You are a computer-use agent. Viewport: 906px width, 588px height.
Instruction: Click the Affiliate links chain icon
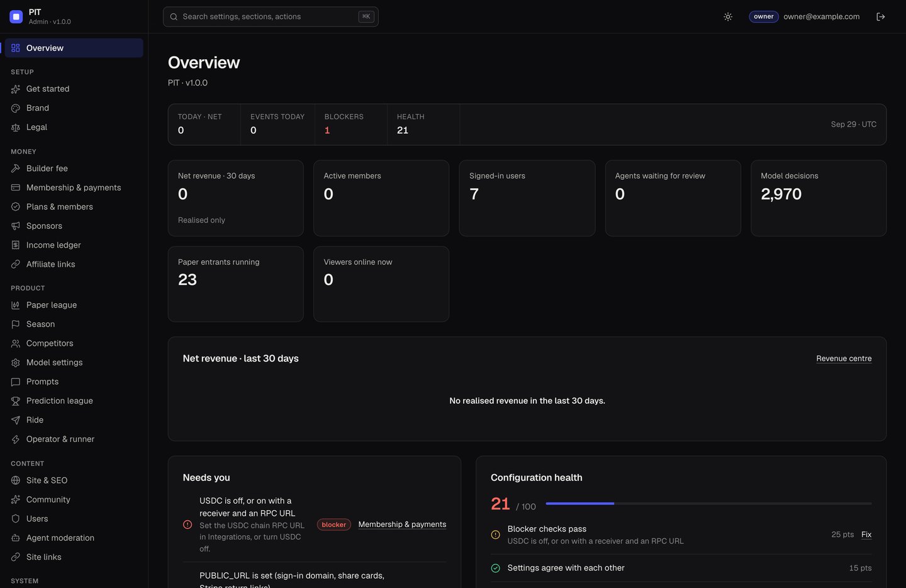[16, 264]
